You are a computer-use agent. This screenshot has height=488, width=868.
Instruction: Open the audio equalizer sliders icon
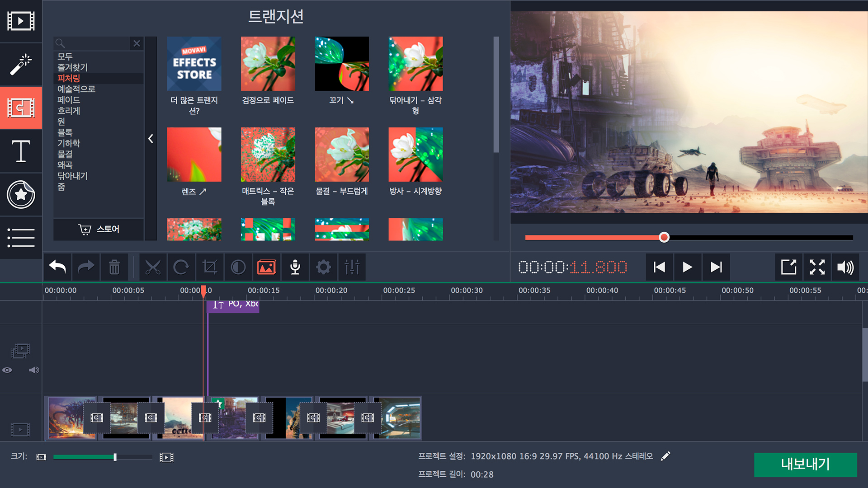(x=352, y=267)
